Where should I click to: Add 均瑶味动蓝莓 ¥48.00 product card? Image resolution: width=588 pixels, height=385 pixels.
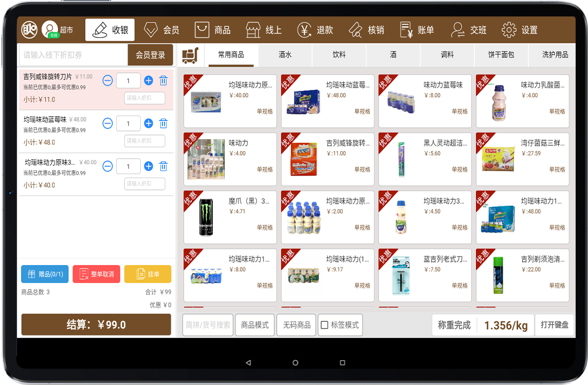pyautogui.click(x=327, y=101)
